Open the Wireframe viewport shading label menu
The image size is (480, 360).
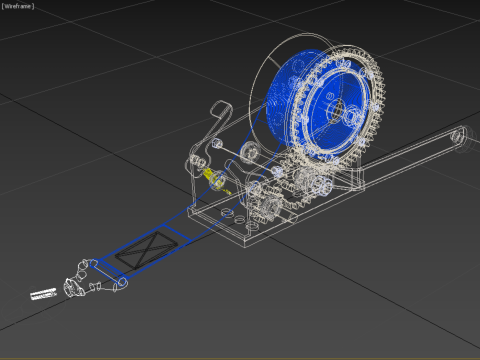click(18, 6)
